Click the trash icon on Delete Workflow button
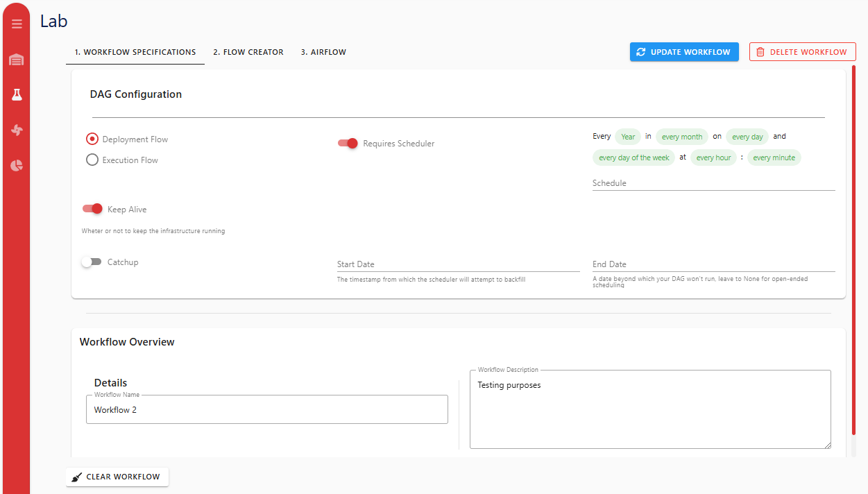868x494 pixels. point(760,51)
